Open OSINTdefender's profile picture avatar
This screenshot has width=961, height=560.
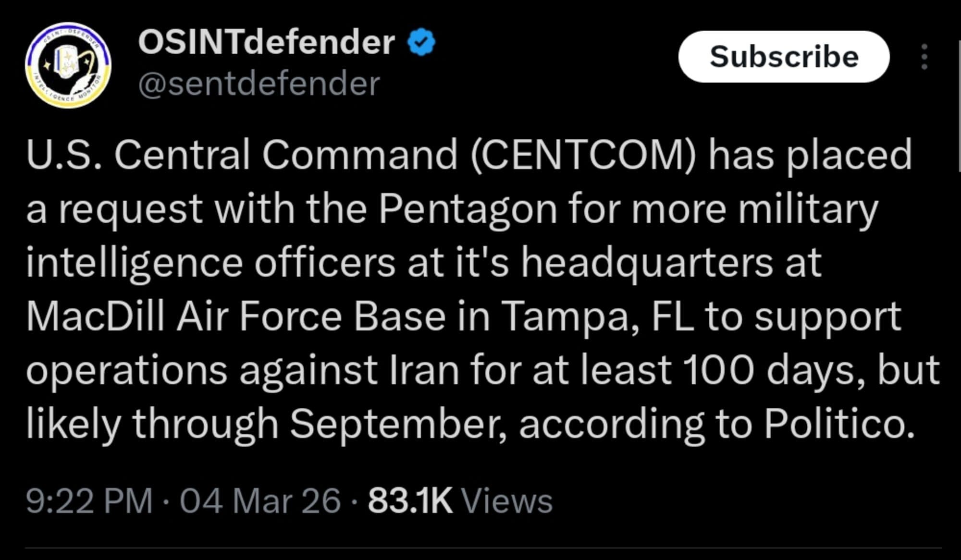click(x=68, y=65)
